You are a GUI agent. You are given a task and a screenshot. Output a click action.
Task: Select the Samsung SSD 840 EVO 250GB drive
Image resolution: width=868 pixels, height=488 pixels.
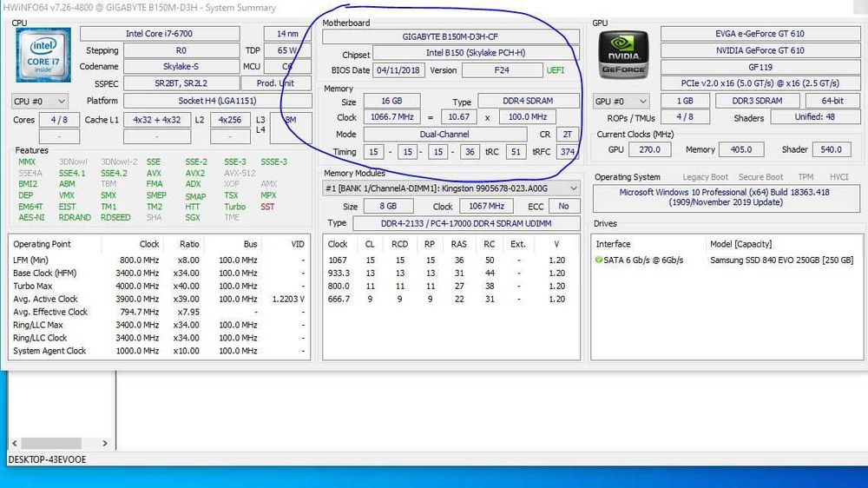pos(782,260)
